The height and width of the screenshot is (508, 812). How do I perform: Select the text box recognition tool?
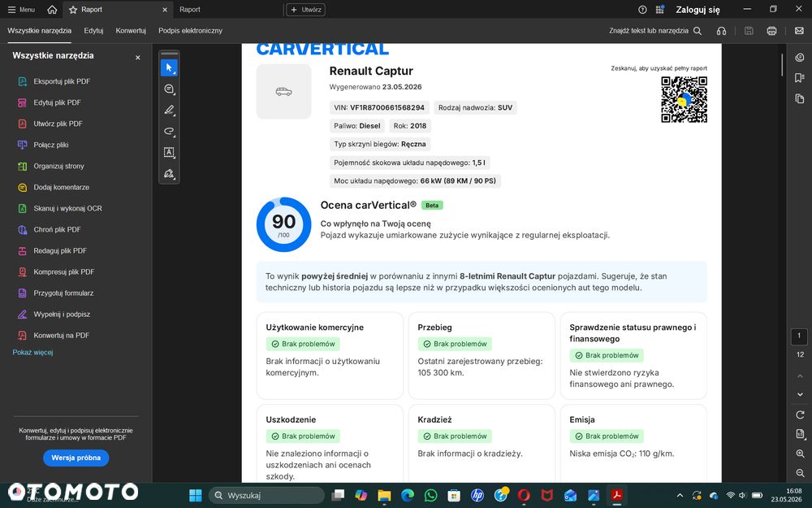pos(169,153)
